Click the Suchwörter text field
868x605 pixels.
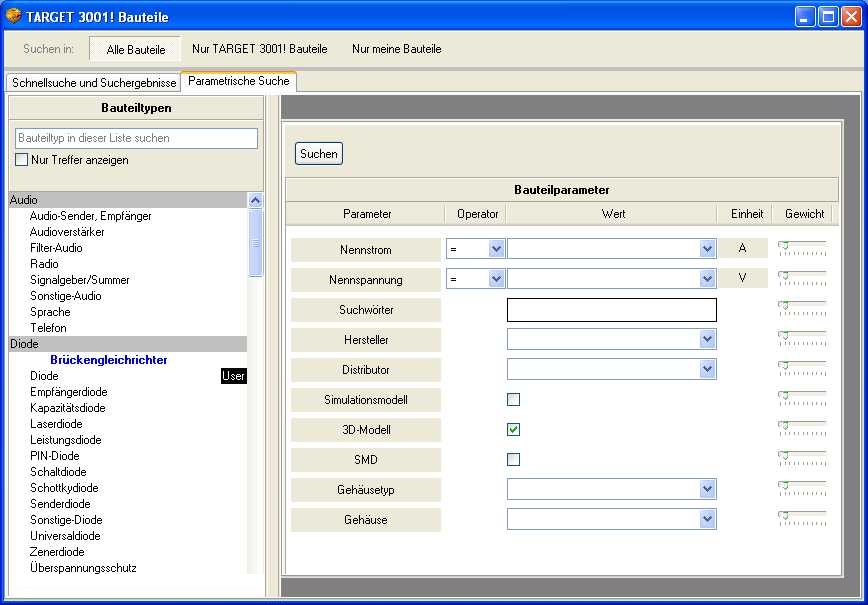[x=611, y=310]
